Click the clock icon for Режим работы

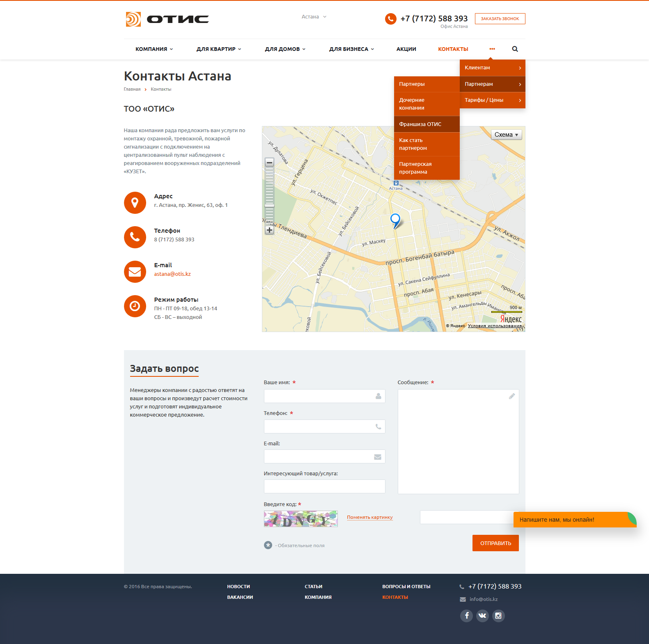point(135,306)
